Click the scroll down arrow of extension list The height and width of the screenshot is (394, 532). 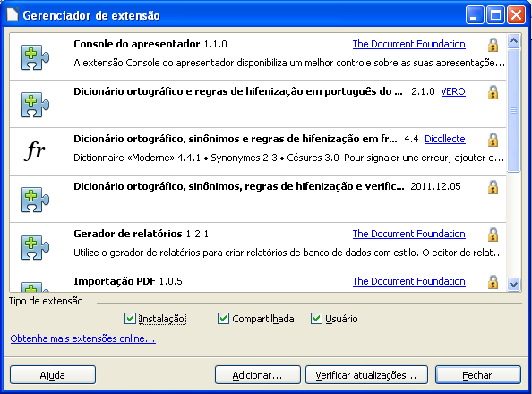[x=514, y=284]
